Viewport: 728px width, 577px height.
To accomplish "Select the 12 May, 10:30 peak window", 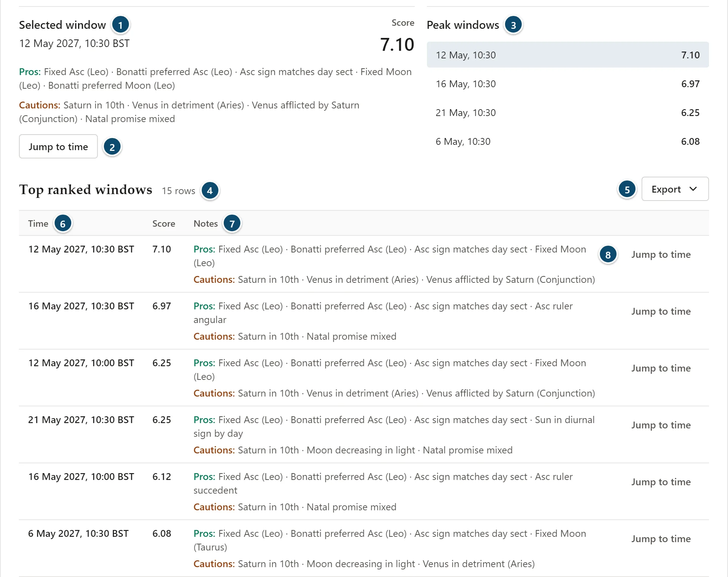I will pos(568,55).
